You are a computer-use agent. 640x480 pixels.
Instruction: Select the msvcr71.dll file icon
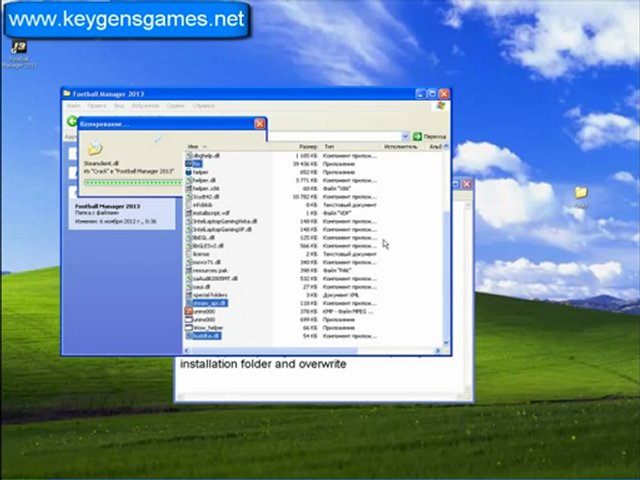tap(189, 262)
